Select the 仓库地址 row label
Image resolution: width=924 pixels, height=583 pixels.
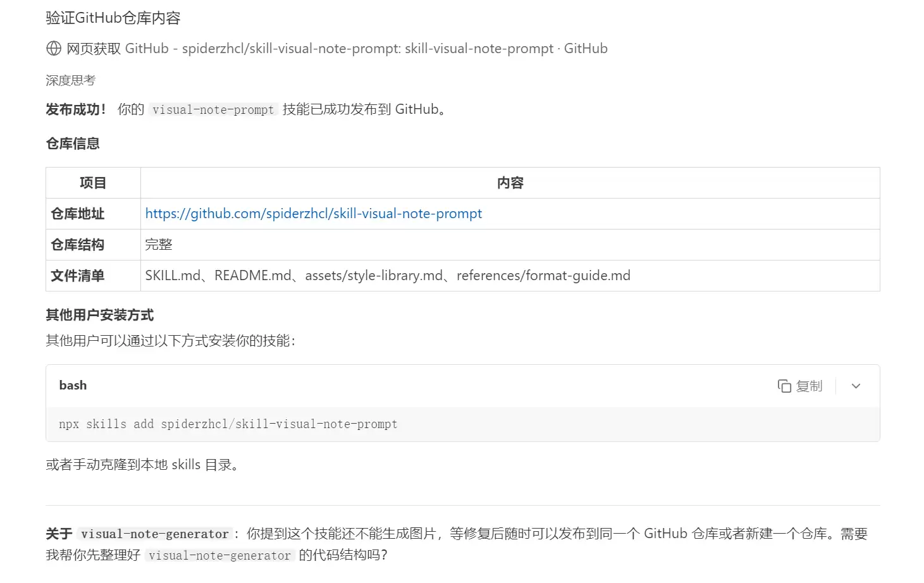click(x=78, y=214)
